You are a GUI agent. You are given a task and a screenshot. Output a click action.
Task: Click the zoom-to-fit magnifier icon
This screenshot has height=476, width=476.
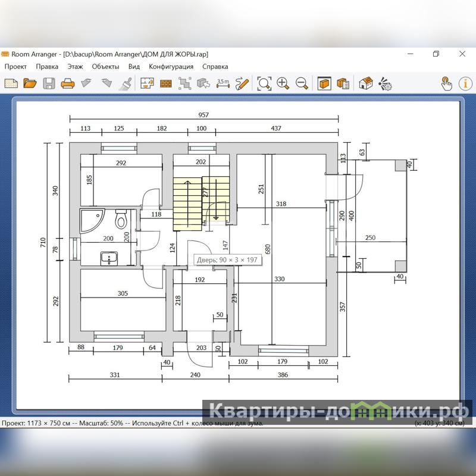pos(264,83)
